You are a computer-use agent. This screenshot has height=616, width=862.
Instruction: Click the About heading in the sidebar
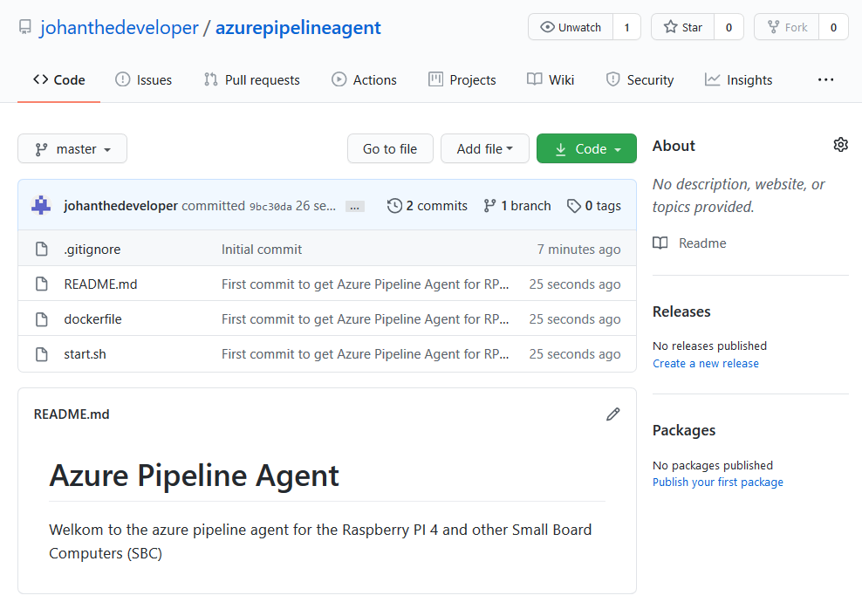coord(674,146)
